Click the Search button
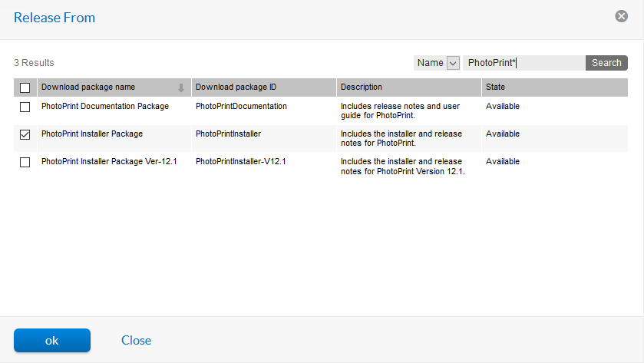This screenshot has height=363, width=644. (606, 63)
